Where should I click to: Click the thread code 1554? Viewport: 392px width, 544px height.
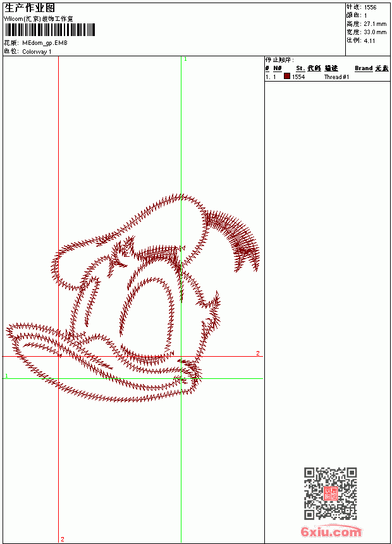click(298, 77)
